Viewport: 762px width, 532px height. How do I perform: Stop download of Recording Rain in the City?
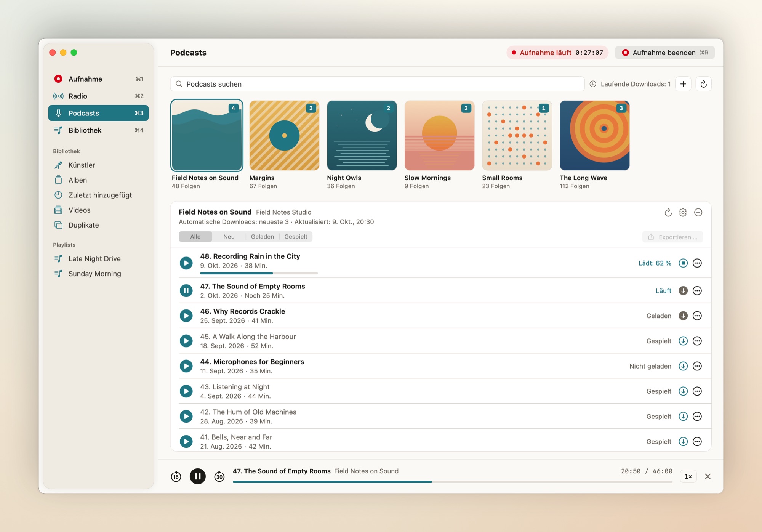pyautogui.click(x=683, y=263)
